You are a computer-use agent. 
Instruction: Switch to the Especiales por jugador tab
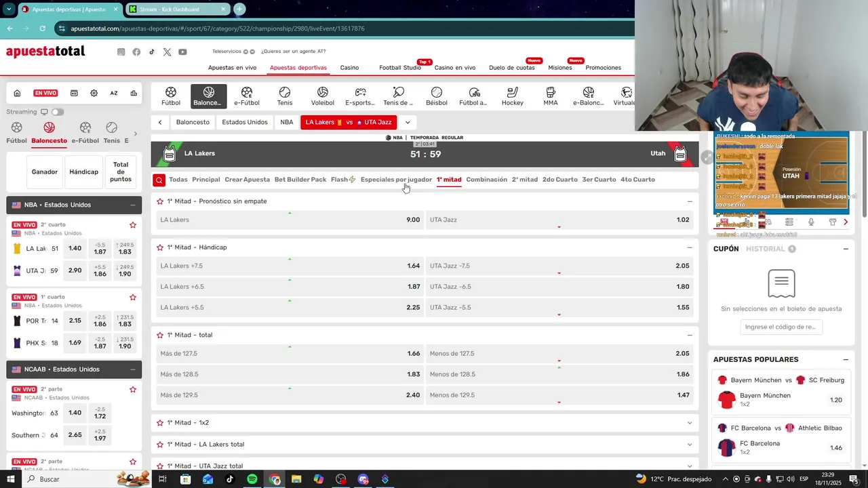(x=396, y=180)
